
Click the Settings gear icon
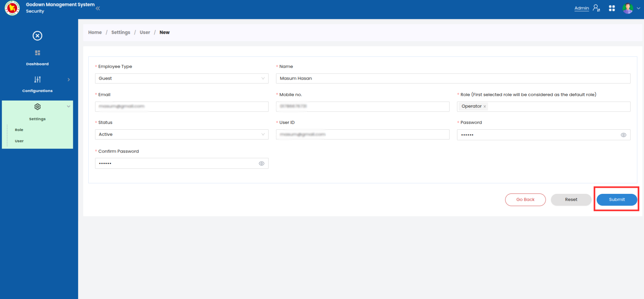pyautogui.click(x=37, y=107)
